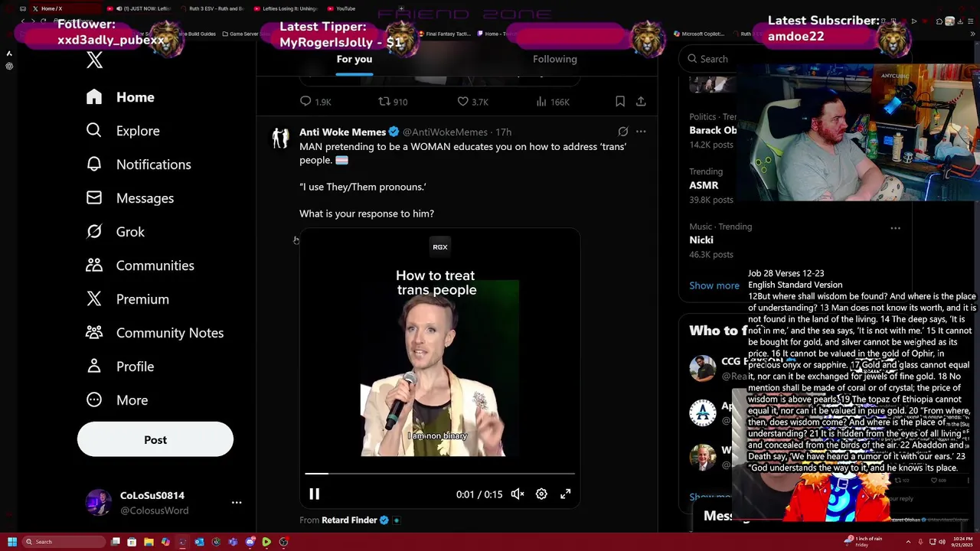This screenshot has height=551, width=980.
Task: Click the Anti Woke Memes avatar
Action: coord(281,138)
